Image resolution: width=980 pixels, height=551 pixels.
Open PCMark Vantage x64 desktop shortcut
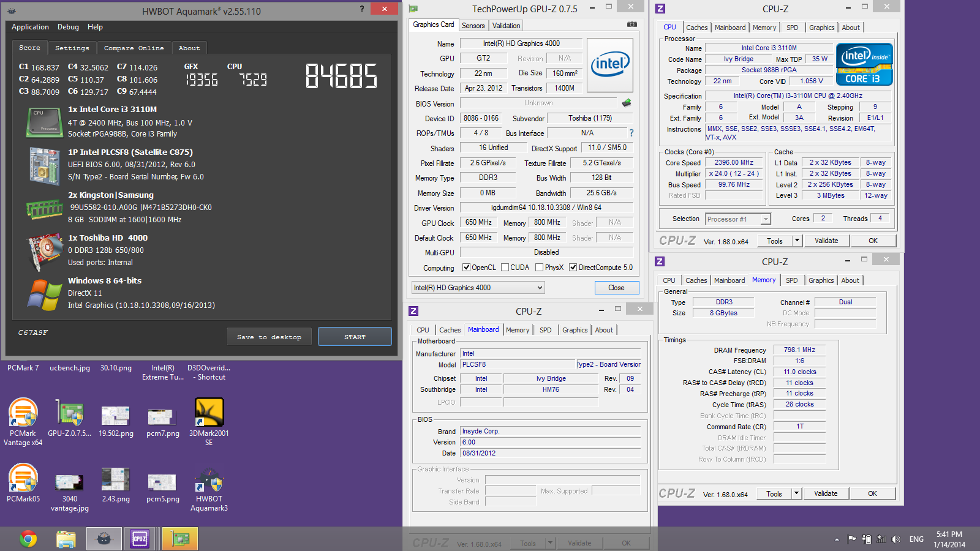23,422
